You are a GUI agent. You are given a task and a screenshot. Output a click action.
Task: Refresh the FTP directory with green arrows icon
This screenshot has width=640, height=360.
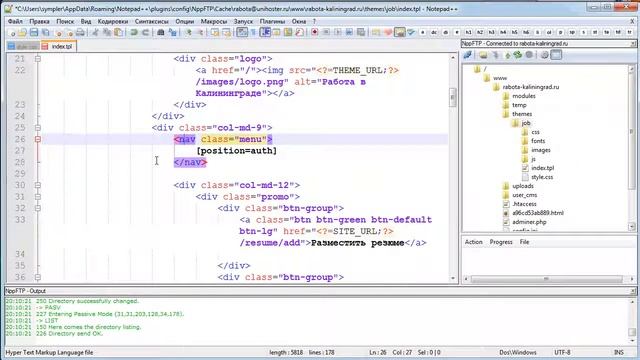(518, 55)
